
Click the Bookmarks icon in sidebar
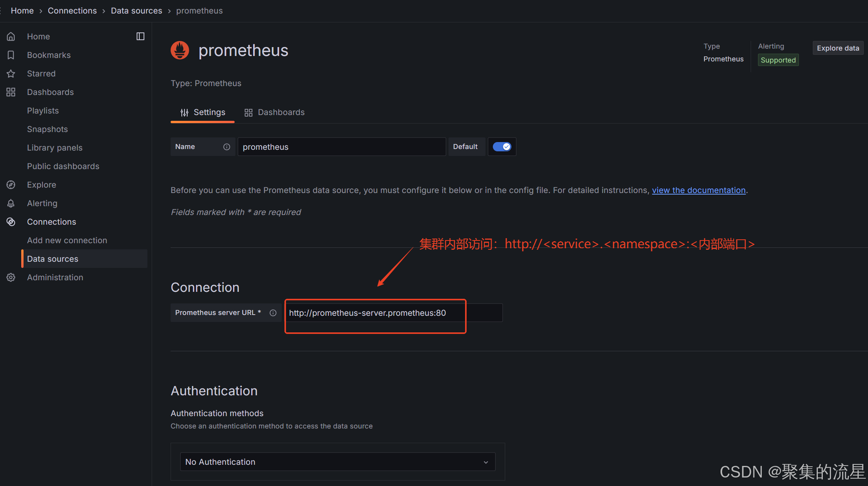click(x=11, y=55)
